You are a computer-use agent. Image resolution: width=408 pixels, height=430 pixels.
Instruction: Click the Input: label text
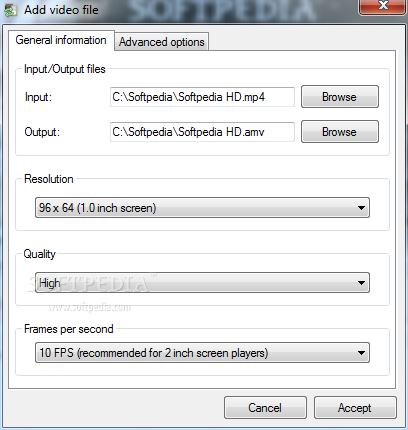[x=38, y=97]
